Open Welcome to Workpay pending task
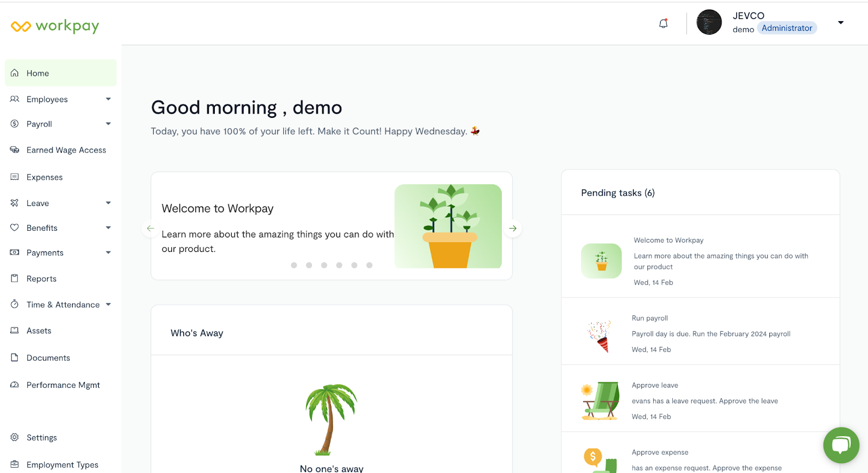Image resolution: width=868 pixels, height=473 pixels. pyautogui.click(x=700, y=256)
